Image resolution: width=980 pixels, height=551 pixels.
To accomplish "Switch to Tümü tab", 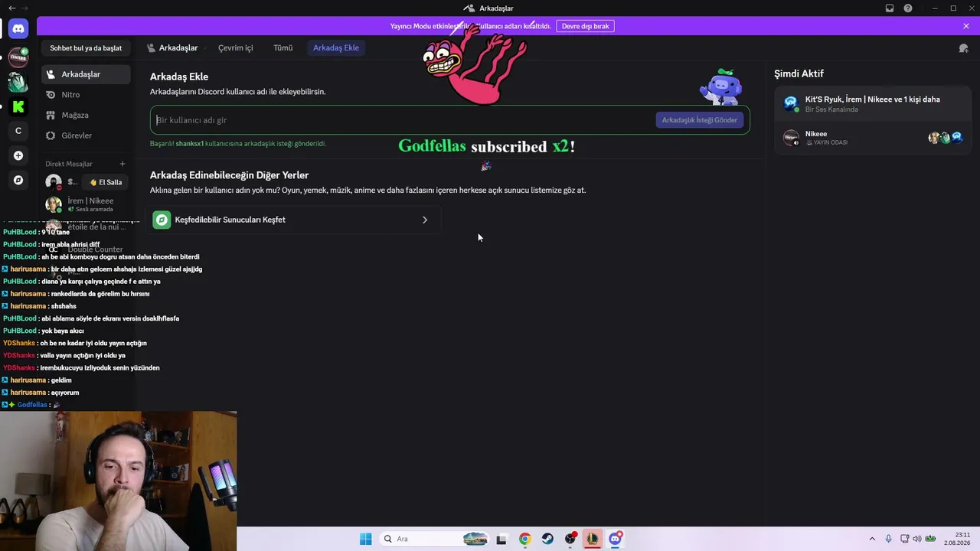I will tap(283, 47).
